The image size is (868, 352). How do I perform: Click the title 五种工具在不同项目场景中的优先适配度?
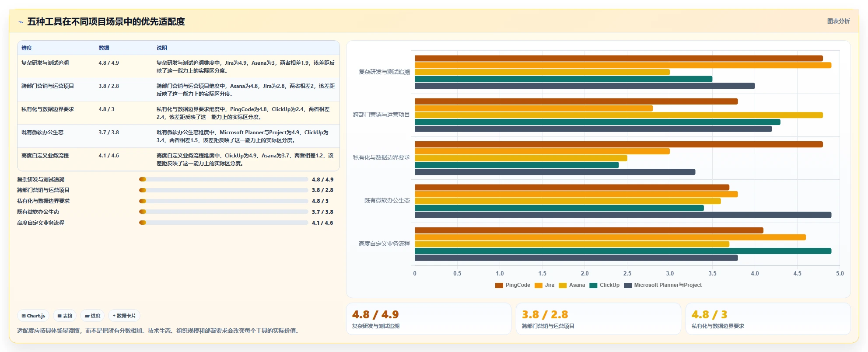click(x=106, y=21)
